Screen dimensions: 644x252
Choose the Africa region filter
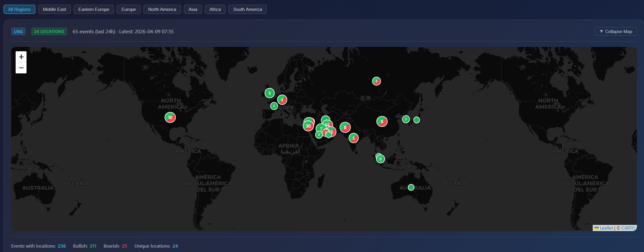point(215,9)
